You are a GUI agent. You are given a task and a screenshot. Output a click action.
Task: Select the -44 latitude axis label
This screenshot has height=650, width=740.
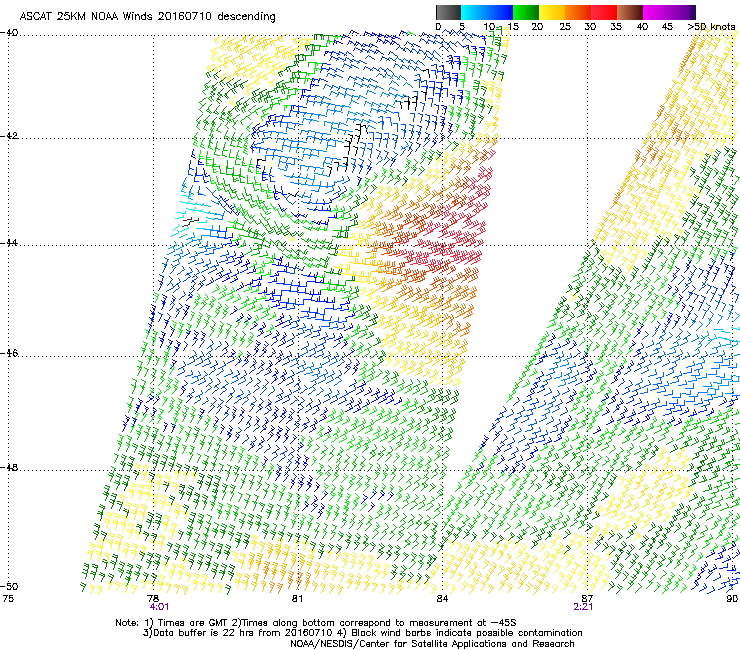coord(9,243)
